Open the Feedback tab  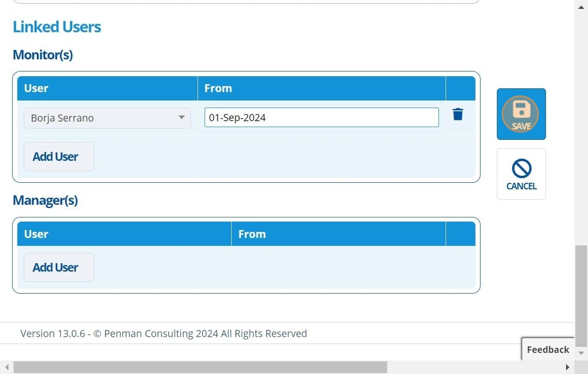548,349
